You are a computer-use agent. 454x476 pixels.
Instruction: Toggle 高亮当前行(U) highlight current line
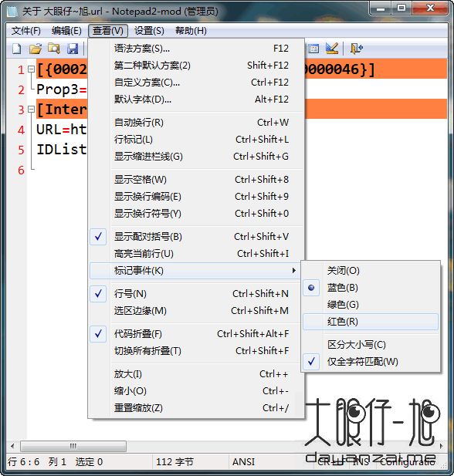point(197,254)
